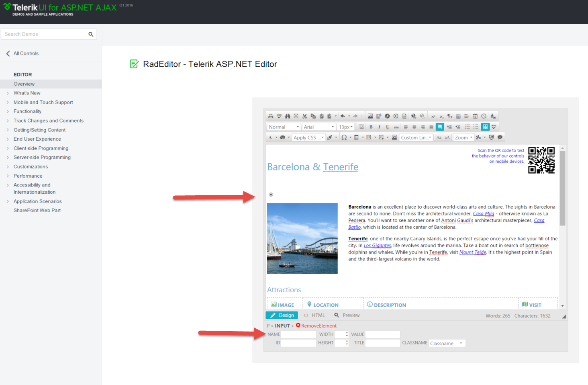Click the NAME input field
The height and width of the screenshot is (385, 588).
[x=298, y=334]
